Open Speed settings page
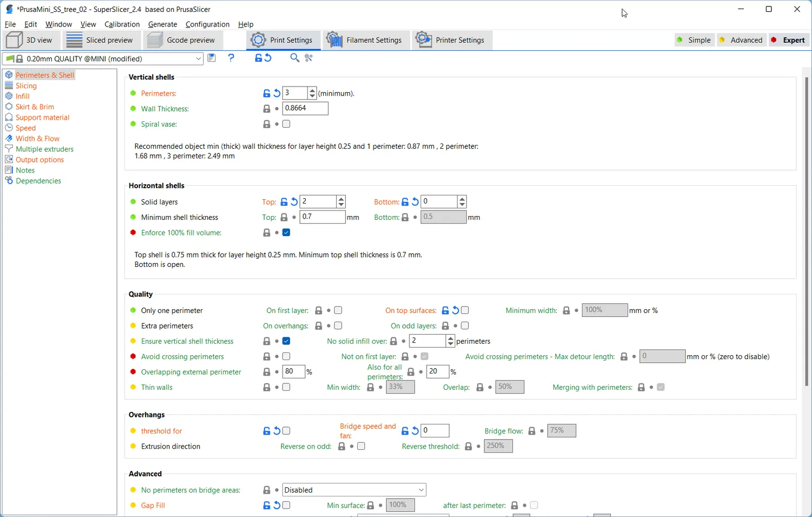The height and width of the screenshot is (517, 812). 25,128
